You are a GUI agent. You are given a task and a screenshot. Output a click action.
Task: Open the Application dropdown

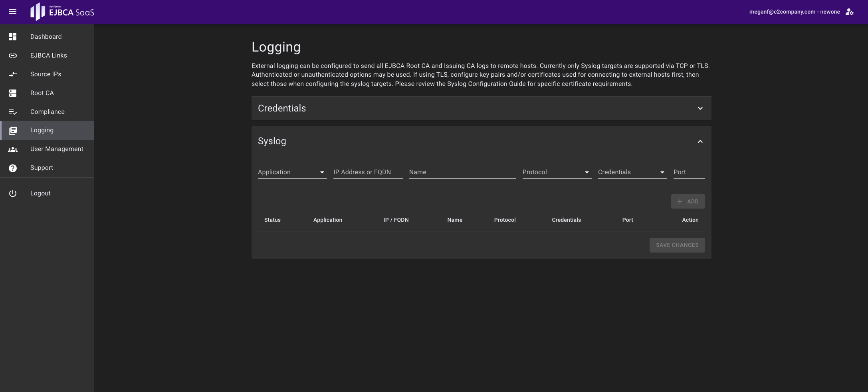tap(292, 172)
